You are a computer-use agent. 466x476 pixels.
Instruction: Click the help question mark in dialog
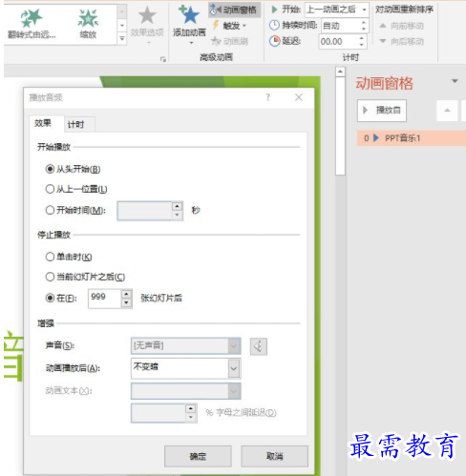(x=268, y=97)
